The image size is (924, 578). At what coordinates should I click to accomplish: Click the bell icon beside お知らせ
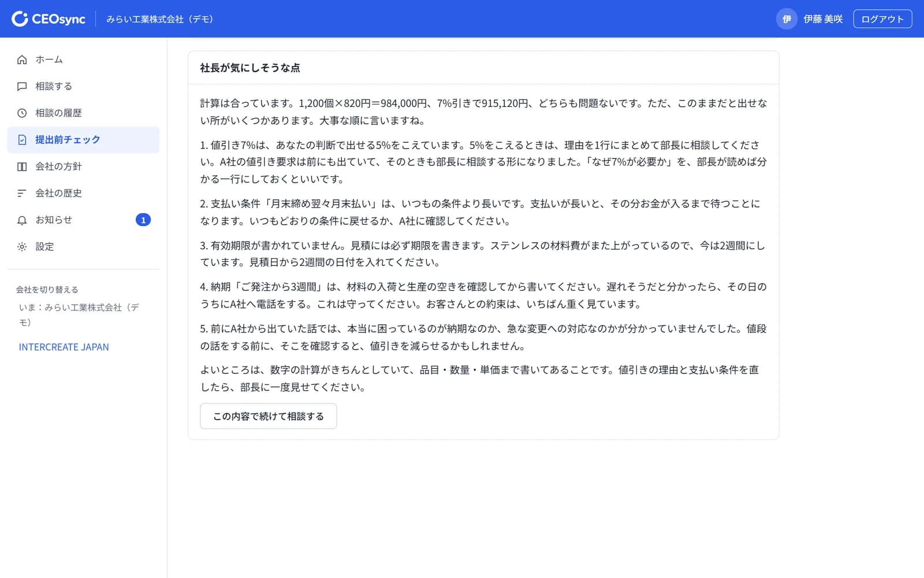click(x=22, y=220)
